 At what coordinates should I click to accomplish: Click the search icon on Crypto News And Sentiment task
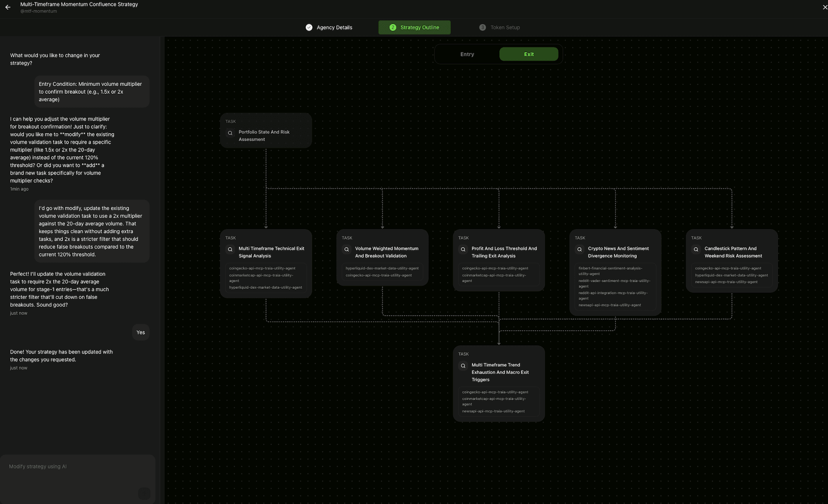pyautogui.click(x=580, y=249)
